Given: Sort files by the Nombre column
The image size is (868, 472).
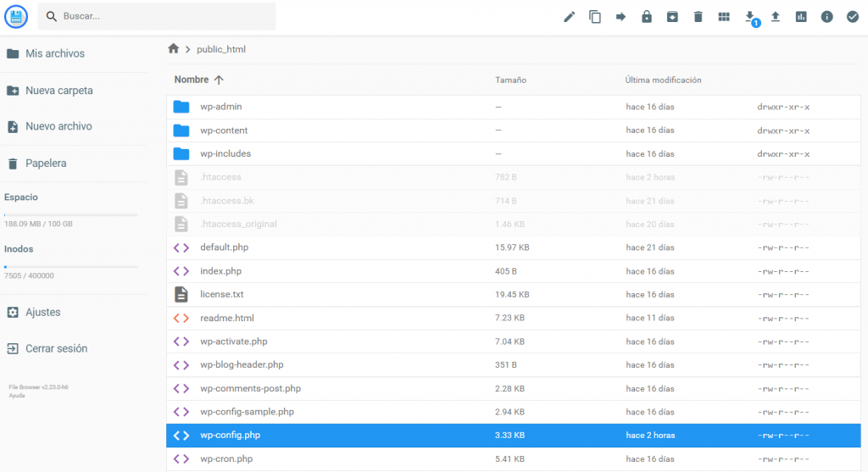Looking at the screenshot, I should click(192, 80).
